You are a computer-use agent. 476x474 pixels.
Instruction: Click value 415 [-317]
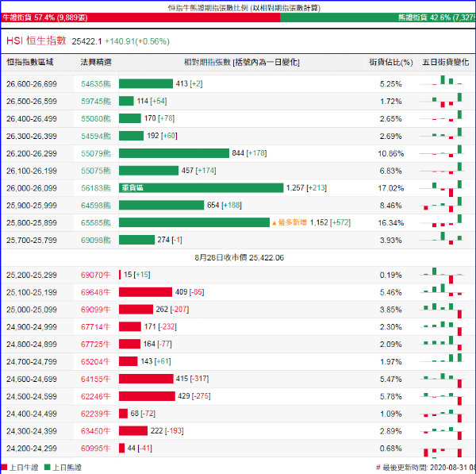coord(192,379)
